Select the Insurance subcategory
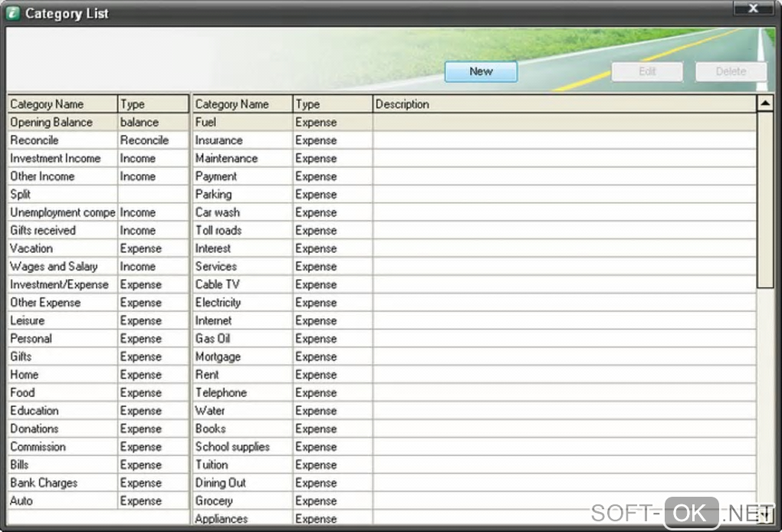This screenshot has width=782, height=532. (x=475, y=140)
